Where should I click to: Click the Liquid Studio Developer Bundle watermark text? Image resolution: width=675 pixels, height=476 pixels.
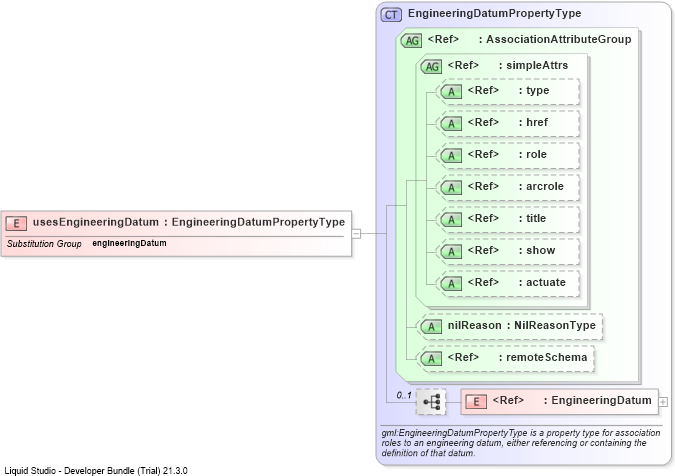click(96, 470)
